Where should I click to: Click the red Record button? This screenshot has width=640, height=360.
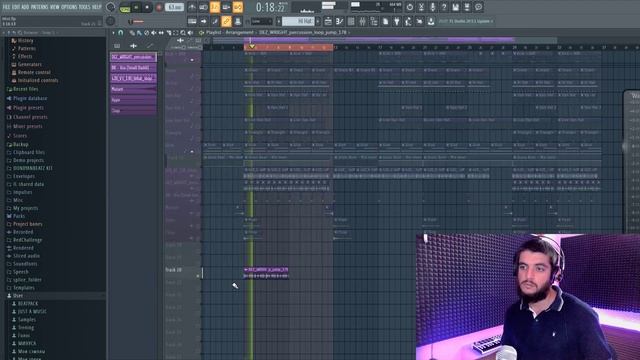click(x=159, y=7)
